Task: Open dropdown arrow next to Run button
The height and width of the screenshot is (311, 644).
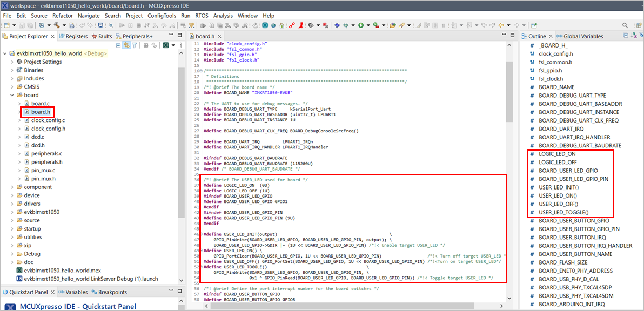Action: point(368,25)
